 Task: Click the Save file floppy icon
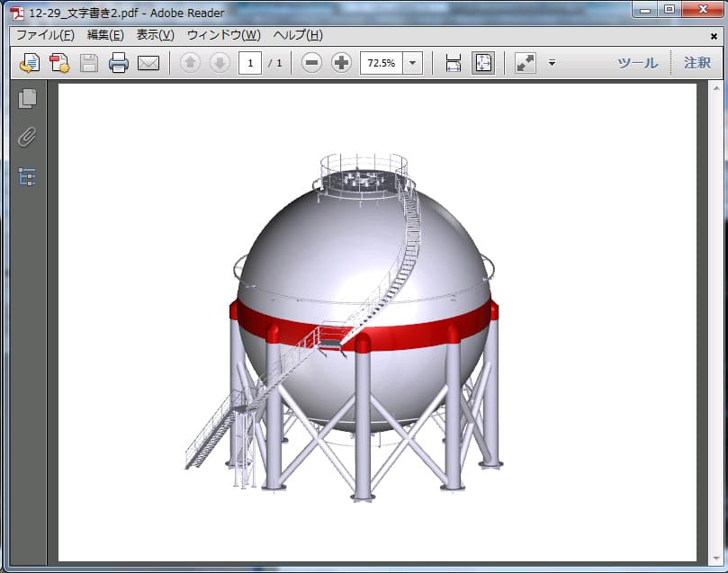tap(89, 63)
